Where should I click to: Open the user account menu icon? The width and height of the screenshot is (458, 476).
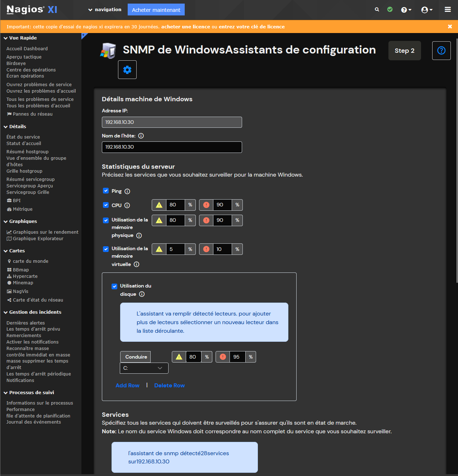pyautogui.click(x=426, y=10)
